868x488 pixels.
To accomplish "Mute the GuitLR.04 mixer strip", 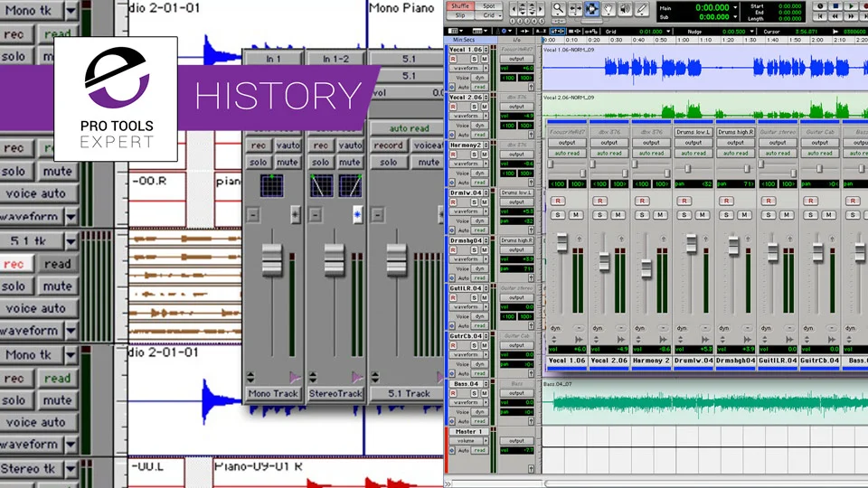I will (787, 215).
